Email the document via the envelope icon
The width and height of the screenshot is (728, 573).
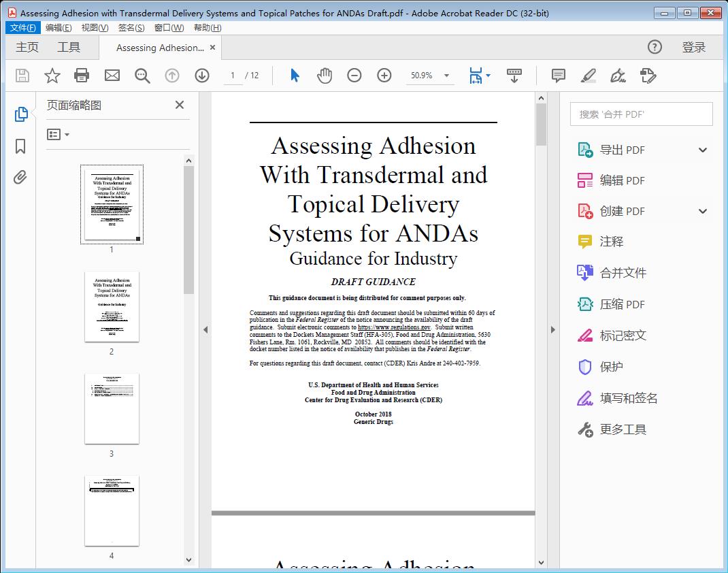(112, 76)
